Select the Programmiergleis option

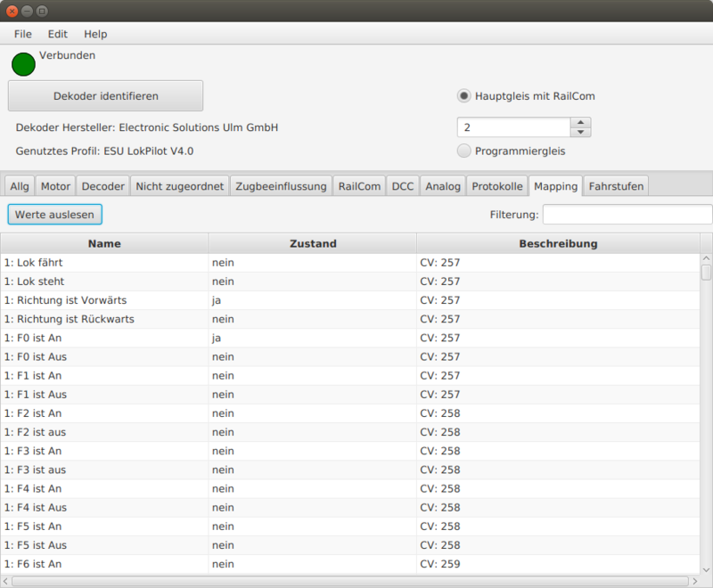464,151
